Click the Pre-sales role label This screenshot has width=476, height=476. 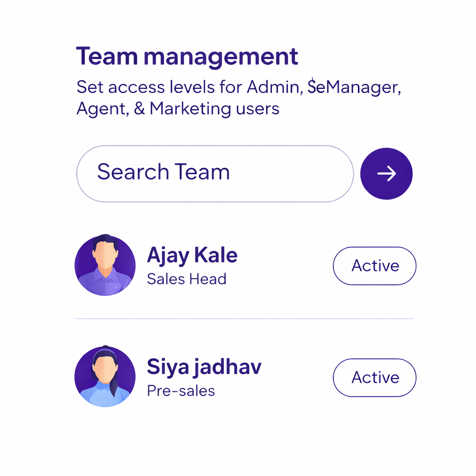[181, 390]
